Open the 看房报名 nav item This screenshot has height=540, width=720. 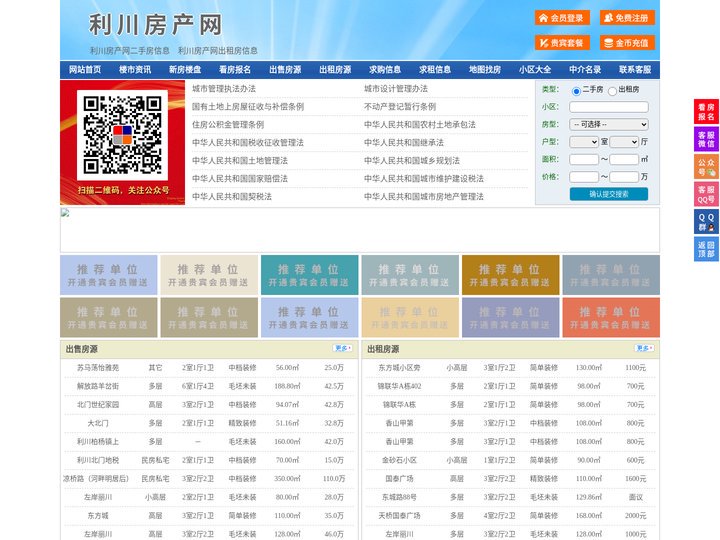tap(235, 70)
